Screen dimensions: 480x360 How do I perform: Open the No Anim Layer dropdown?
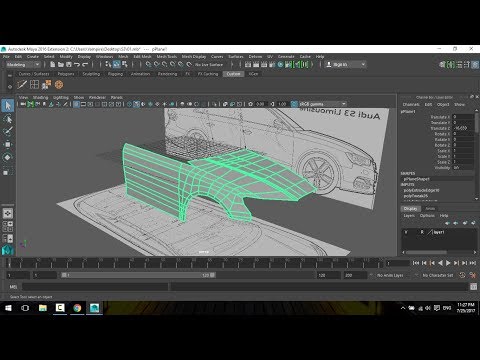(389, 275)
